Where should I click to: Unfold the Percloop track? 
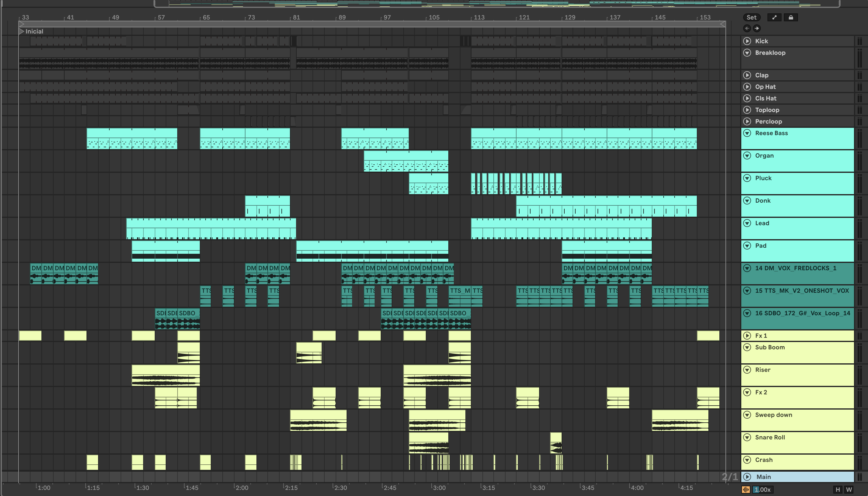(x=747, y=121)
